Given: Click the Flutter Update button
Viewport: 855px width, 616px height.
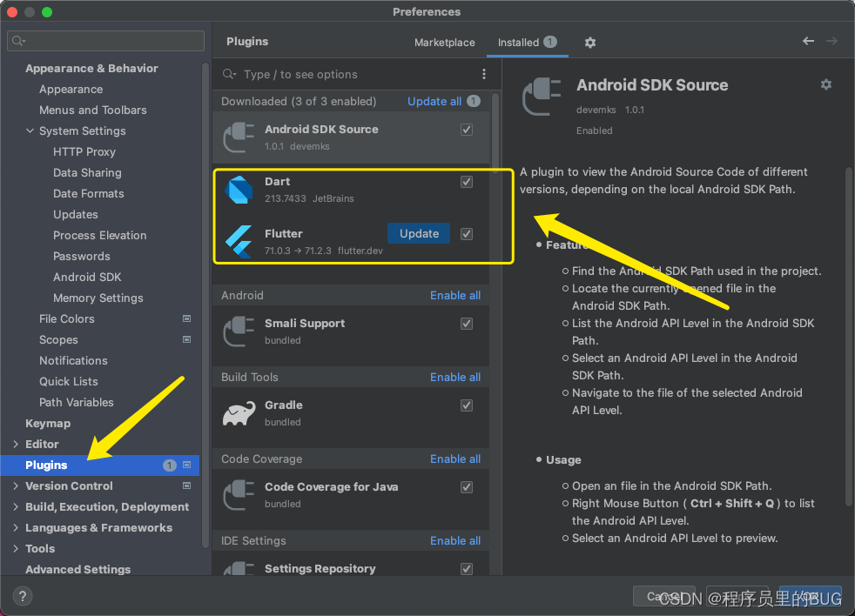Looking at the screenshot, I should (x=419, y=233).
